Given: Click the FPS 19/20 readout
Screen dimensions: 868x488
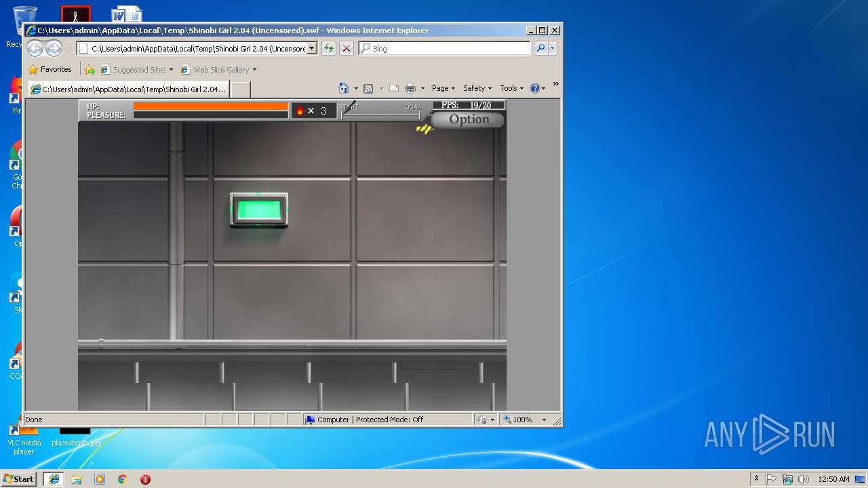Looking at the screenshot, I should click(x=469, y=105).
